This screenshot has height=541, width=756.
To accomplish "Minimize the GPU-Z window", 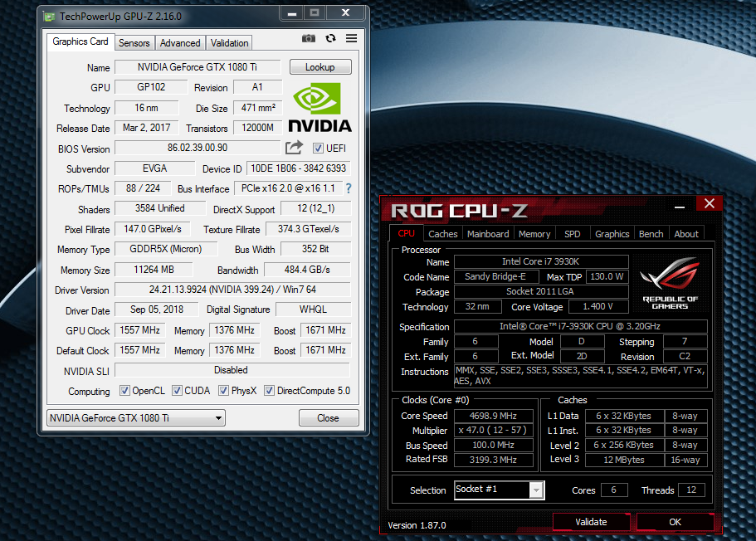I will tap(292, 13).
